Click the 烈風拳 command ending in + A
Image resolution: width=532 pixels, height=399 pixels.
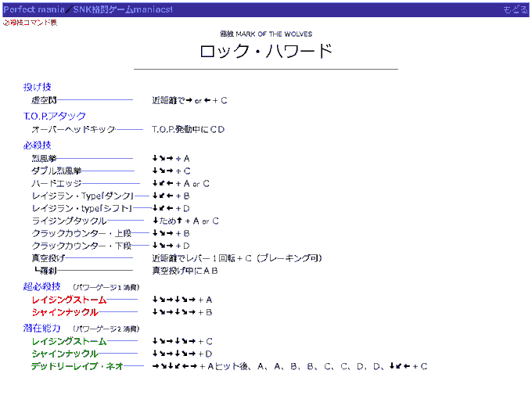(171, 159)
